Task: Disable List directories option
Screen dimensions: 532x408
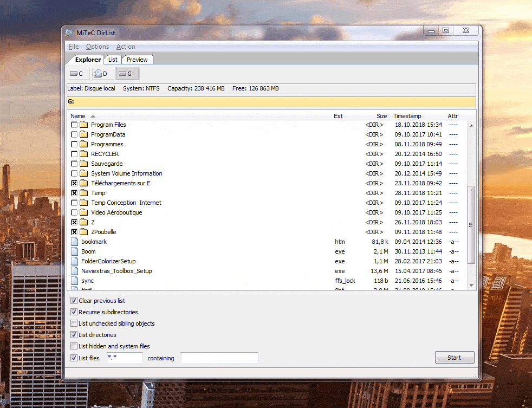Action: [x=74, y=335]
